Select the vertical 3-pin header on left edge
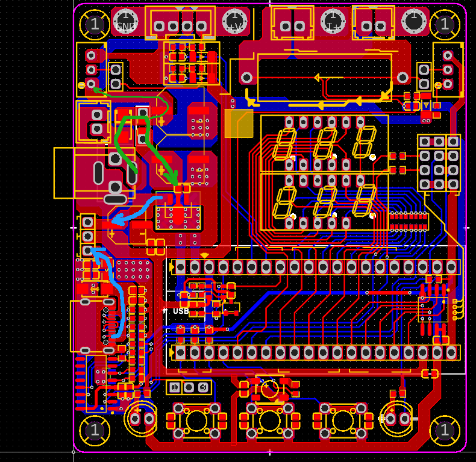Viewport: 476px width, 462px height. (x=88, y=236)
